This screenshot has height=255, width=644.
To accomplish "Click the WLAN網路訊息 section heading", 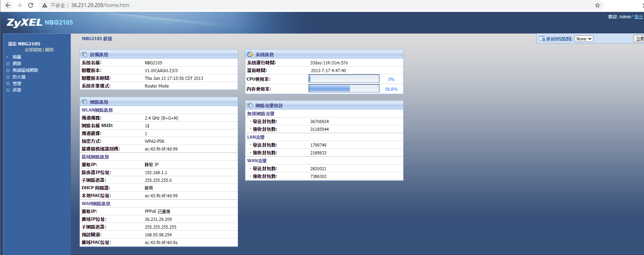I will pos(97,110).
